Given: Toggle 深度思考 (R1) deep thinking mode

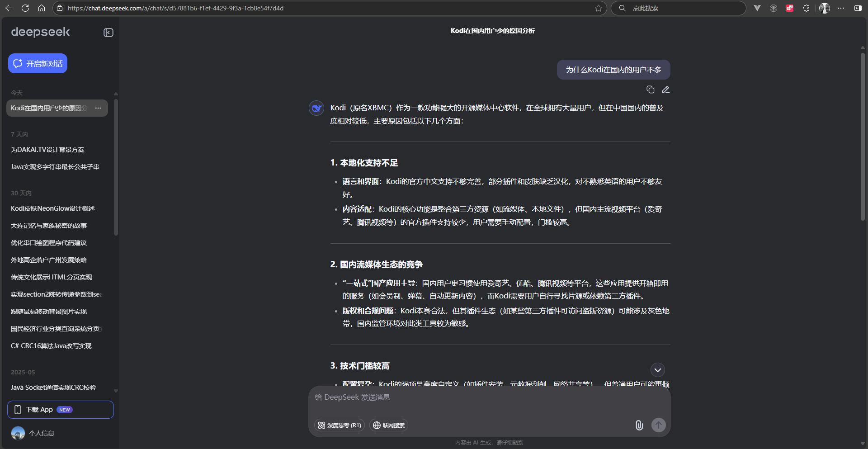Looking at the screenshot, I should 340,425.
